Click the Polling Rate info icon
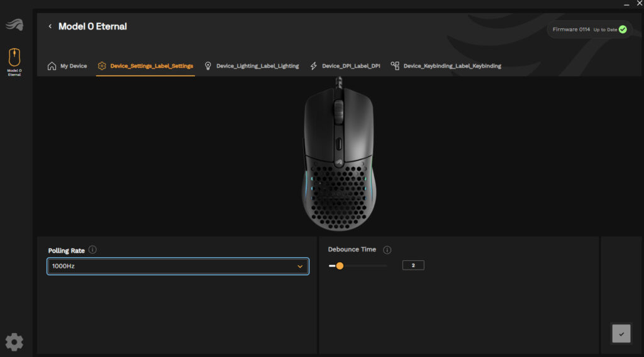The width and height of the screenshot is (644, 357). (92, 250)
